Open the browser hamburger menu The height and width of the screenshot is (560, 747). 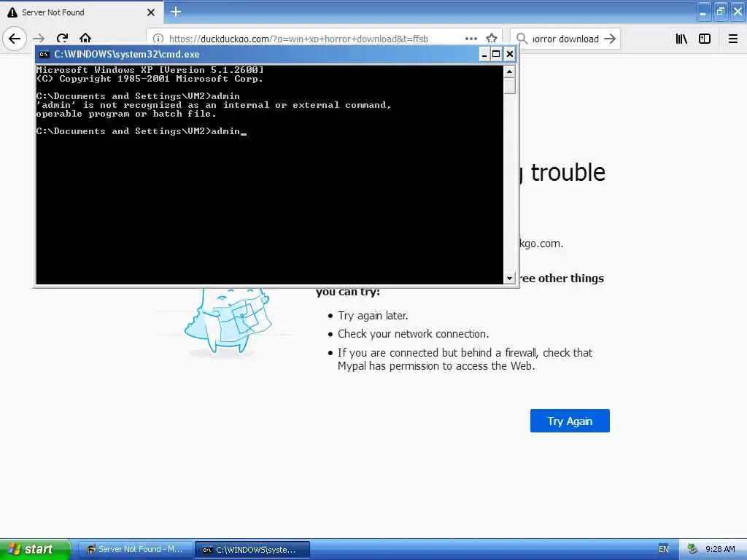(x=733, y=39)
